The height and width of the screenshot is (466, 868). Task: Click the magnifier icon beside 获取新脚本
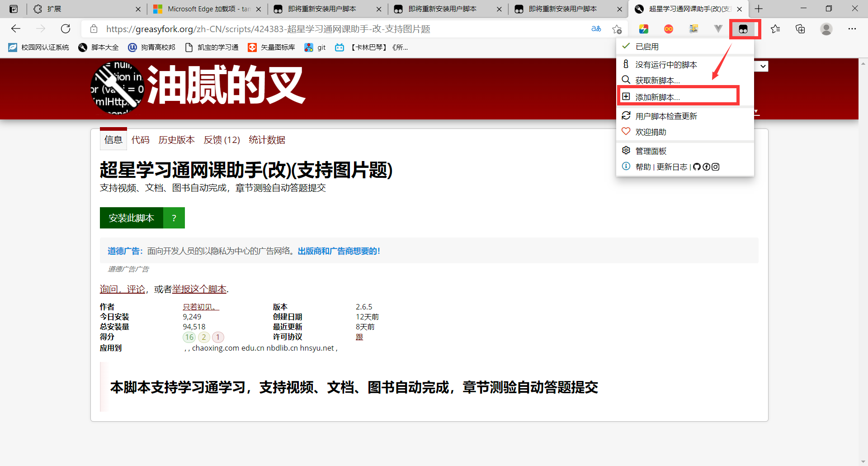[626, 80]
